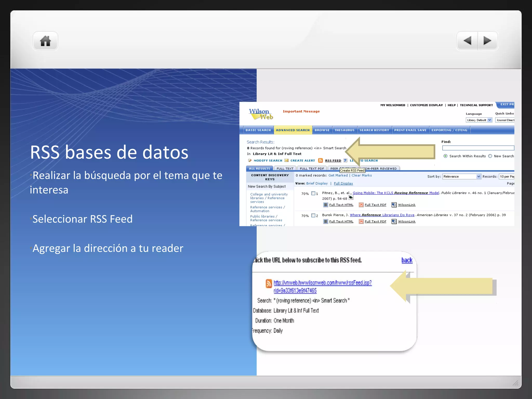Select Public libraries / Reference services subject

pos(266,218)
